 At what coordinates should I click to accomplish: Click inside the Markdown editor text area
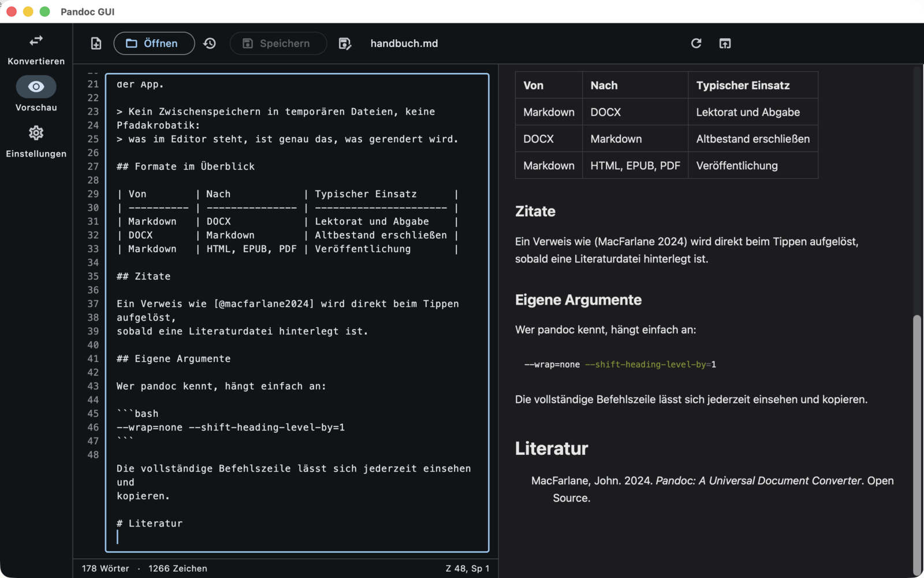click(297, 313)
